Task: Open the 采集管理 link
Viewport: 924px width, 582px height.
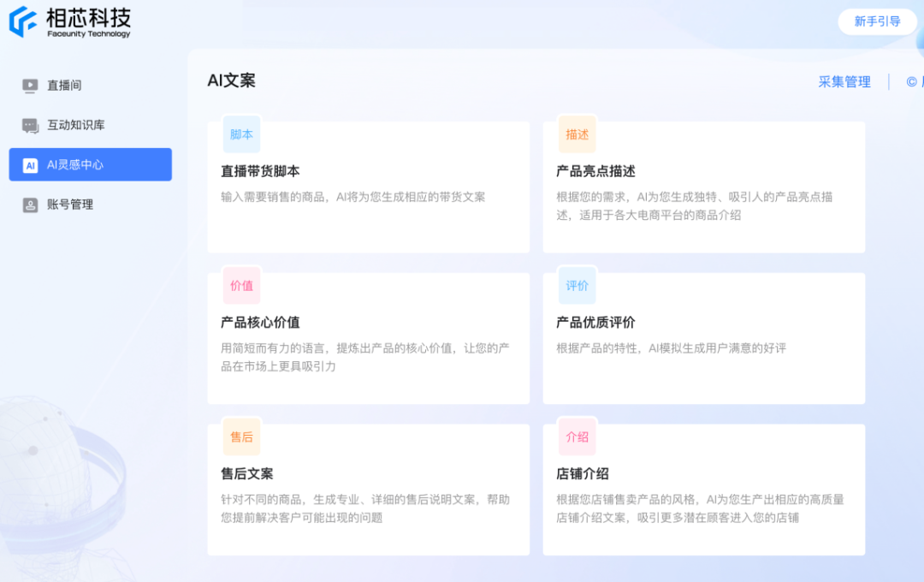Action: (844, 82)
